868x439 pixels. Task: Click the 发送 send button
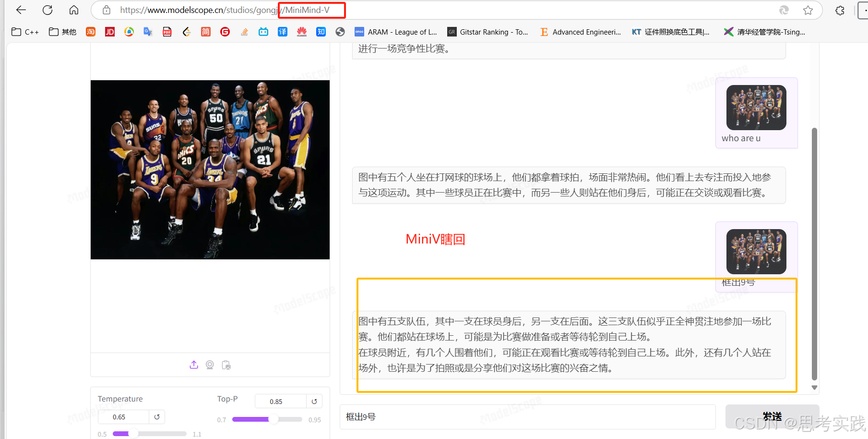[772, 416]
